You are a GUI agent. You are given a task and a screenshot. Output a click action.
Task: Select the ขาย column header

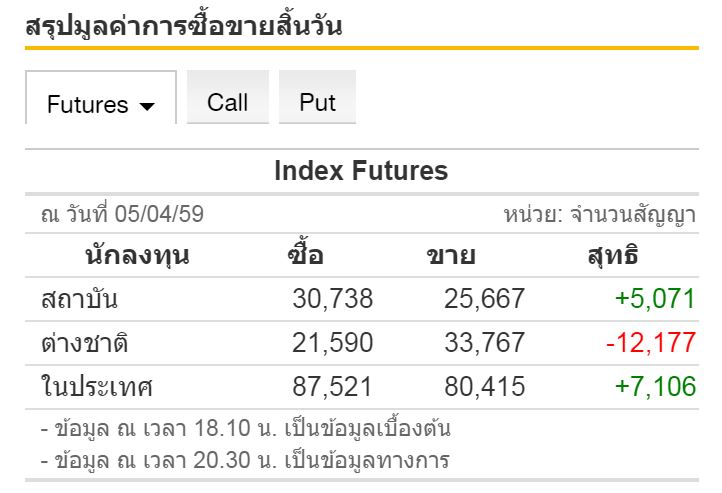450,256
